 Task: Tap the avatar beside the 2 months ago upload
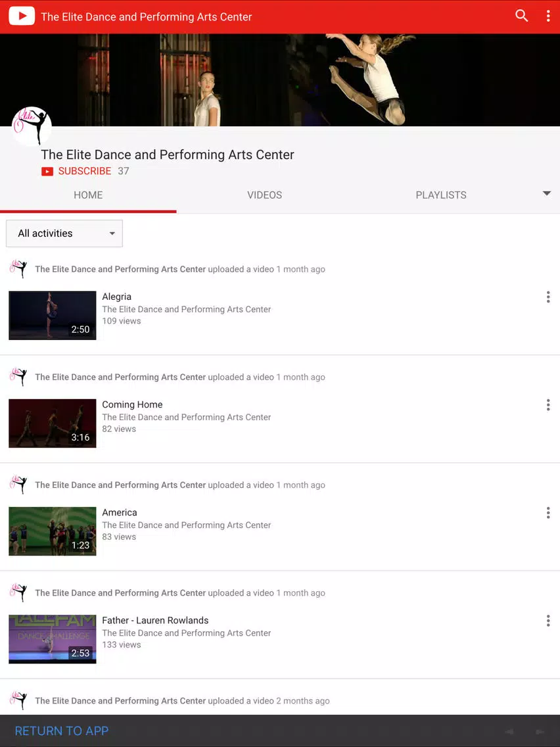(x=18, y=701)
